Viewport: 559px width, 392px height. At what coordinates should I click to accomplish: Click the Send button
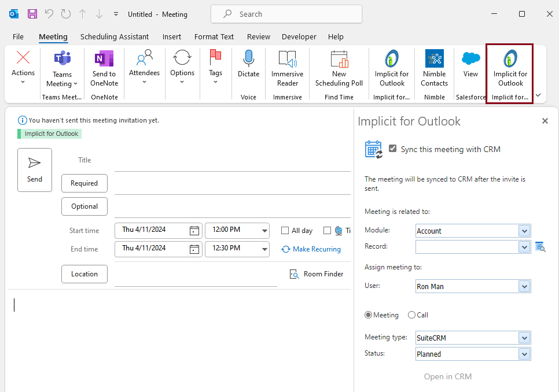click(x=35, y=170)
